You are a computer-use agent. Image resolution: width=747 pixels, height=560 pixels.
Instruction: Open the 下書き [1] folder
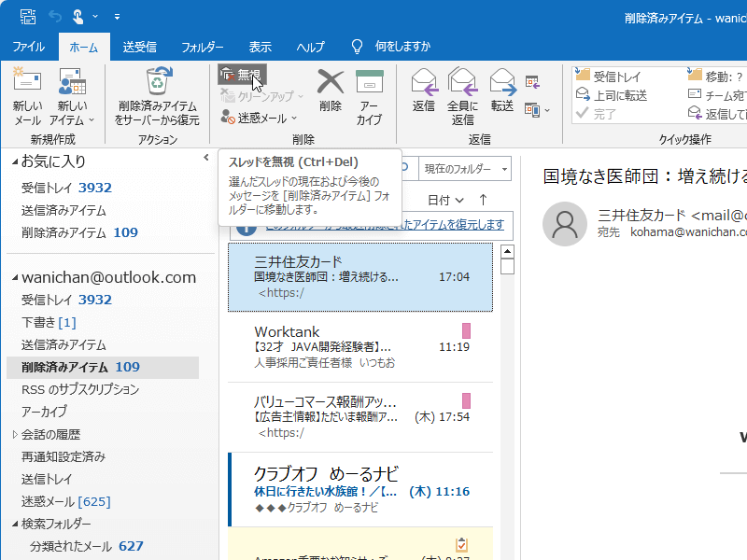[x=49, y=322]
